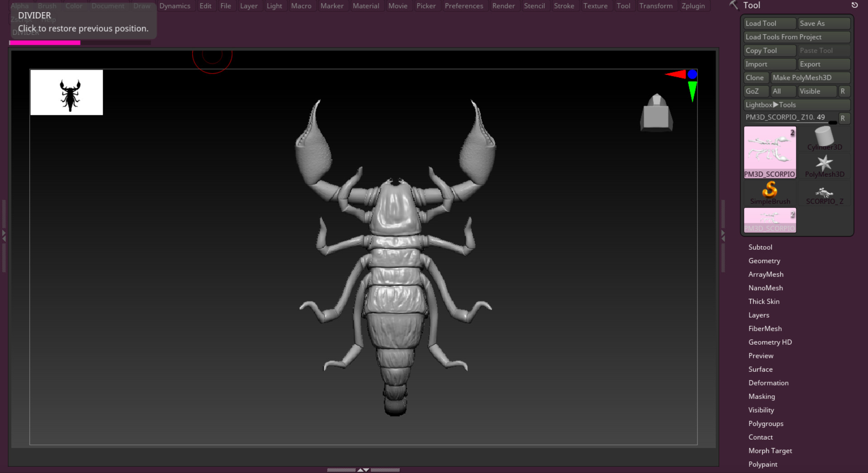This screenshot has width=868, height=473.
Task: Send to GoZ
Action: pyautogui.click(x=756, y=91)
